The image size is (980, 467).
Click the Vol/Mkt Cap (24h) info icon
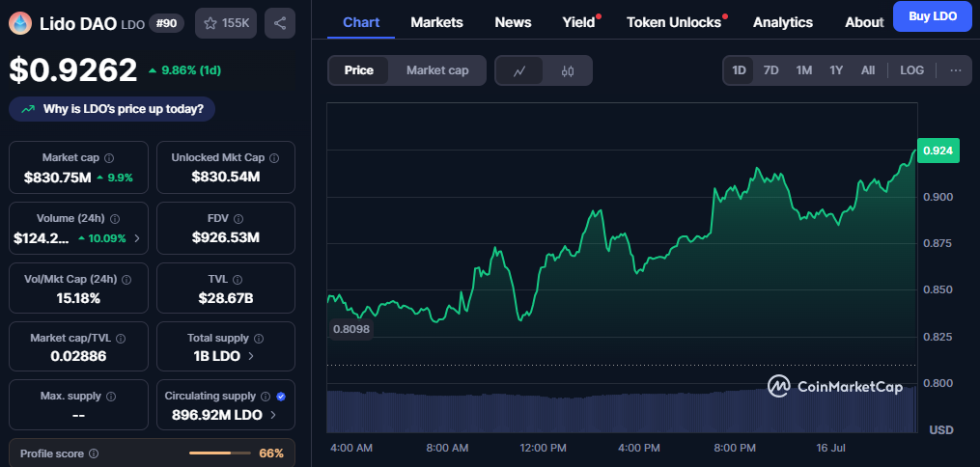(x=126, y=280)
